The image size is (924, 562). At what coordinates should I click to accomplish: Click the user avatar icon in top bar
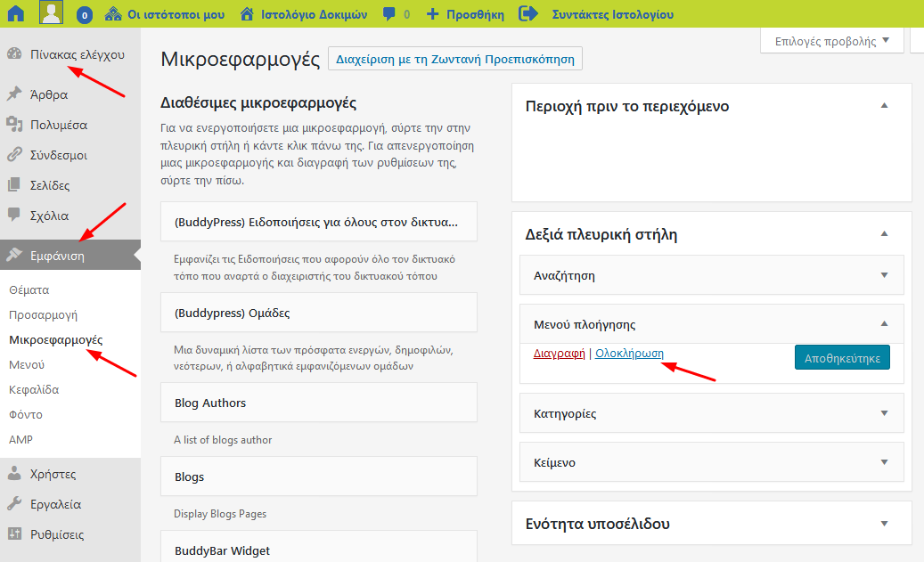pos(51,14)
